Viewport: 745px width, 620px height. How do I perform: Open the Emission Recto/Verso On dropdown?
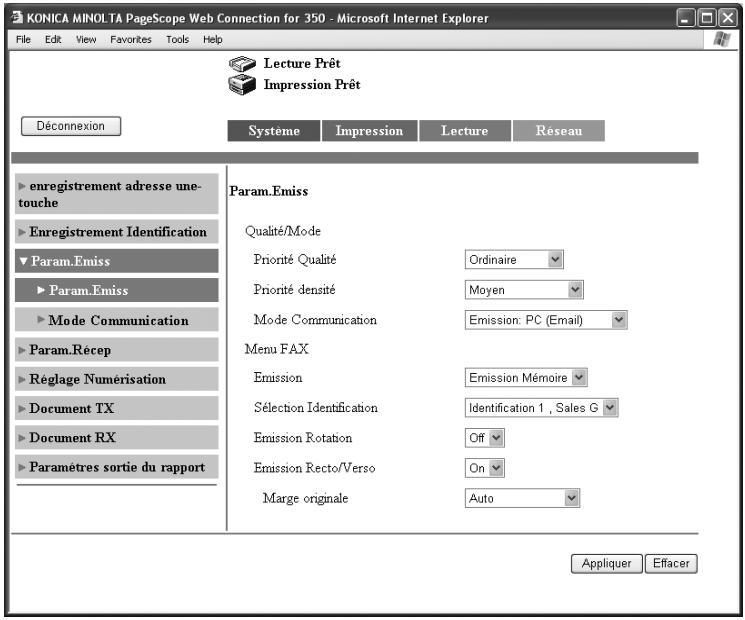(x=484, y=468)
